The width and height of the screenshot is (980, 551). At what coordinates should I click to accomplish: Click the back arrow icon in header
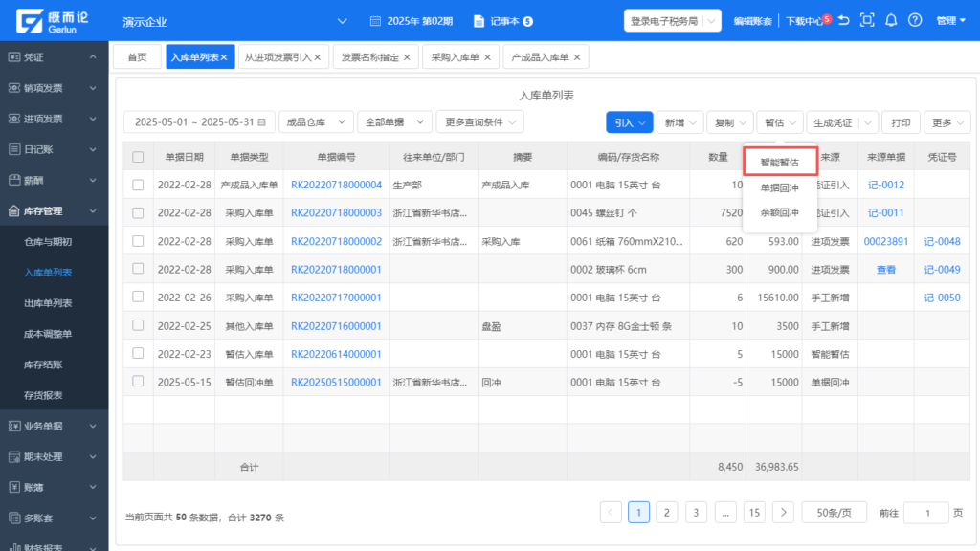(x=844, y=20)
